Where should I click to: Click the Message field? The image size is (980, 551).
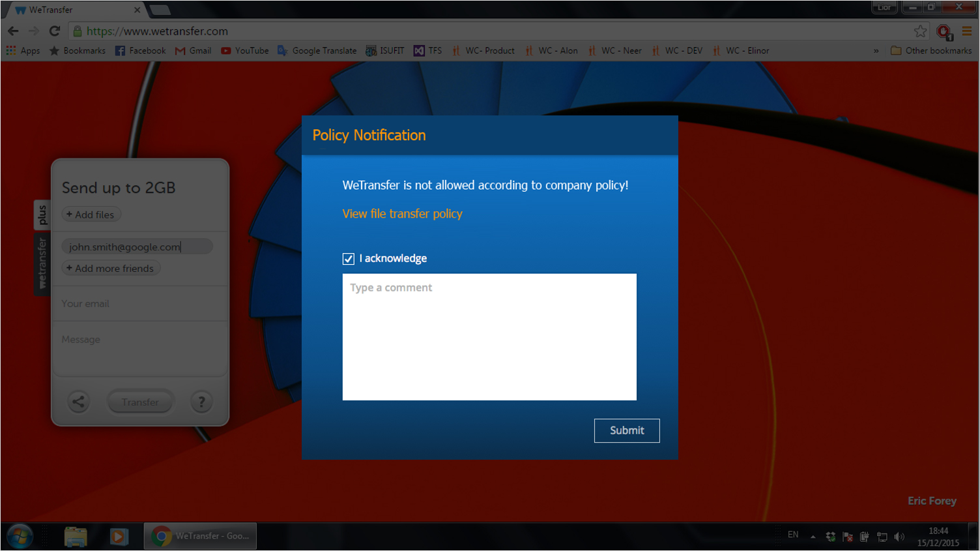pyautogui.click(x=140, y=350)
